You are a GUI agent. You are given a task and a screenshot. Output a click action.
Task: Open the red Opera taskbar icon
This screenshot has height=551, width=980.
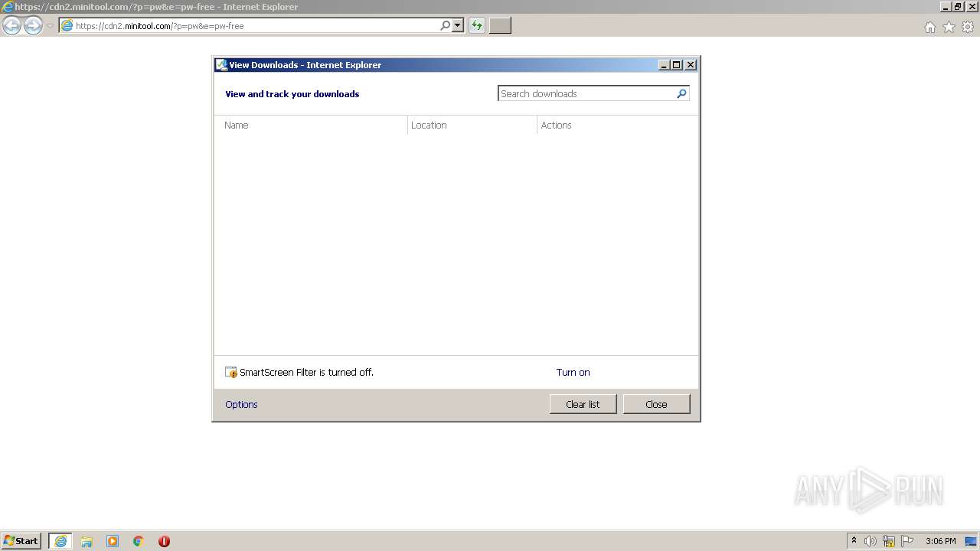(x=164, y=541)
